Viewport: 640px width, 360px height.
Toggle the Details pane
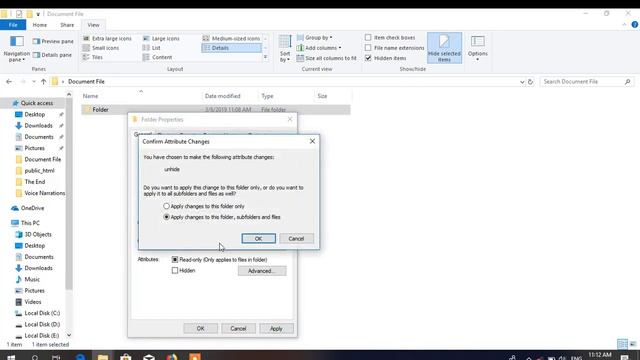click(52, 55)
